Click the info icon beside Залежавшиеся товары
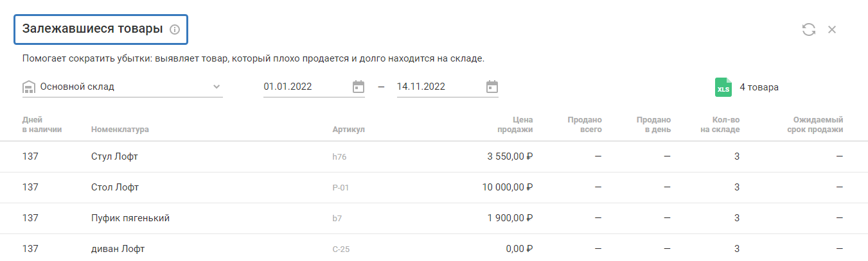868x261 pixels. [x=175, y=29]
